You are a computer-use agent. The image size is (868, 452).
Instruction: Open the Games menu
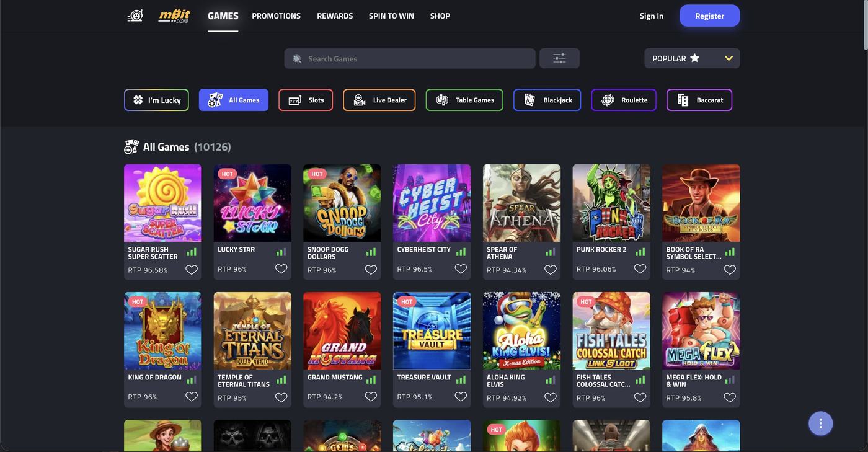pos(223,16)
